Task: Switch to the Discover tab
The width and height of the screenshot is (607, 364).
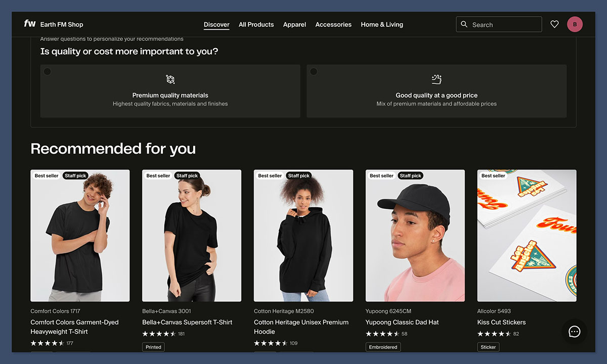Action: [x=216, y=24]
